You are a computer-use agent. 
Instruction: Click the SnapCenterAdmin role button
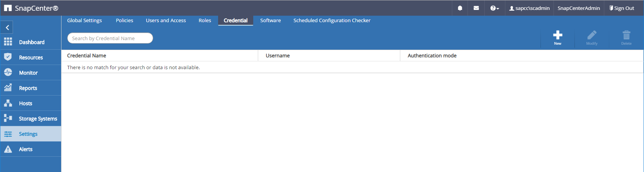click(x=578, y=8)
